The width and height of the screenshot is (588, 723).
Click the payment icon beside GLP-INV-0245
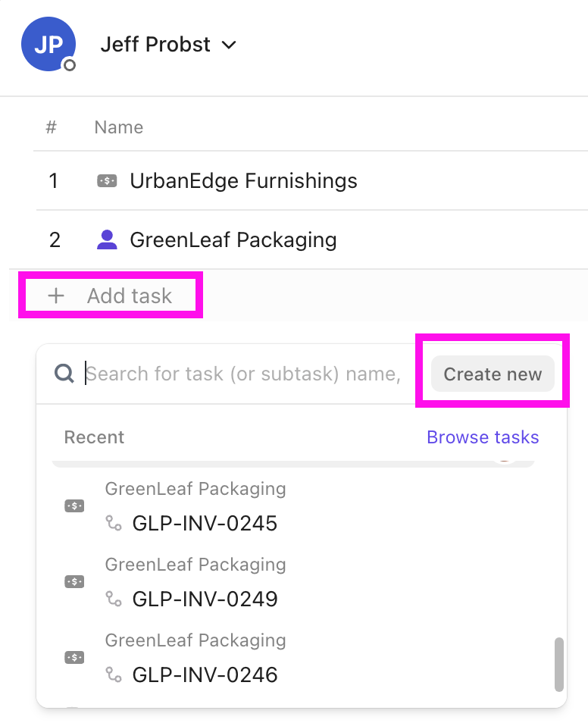[x=73, y=505]
